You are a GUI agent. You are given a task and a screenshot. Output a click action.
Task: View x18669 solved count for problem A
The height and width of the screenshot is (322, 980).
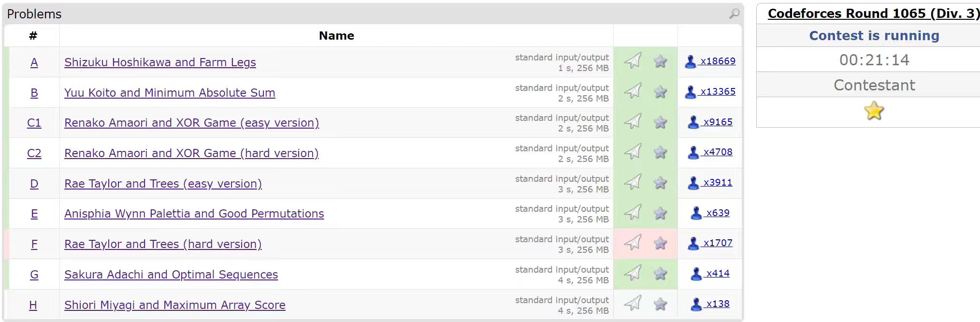tap(718, 61)
